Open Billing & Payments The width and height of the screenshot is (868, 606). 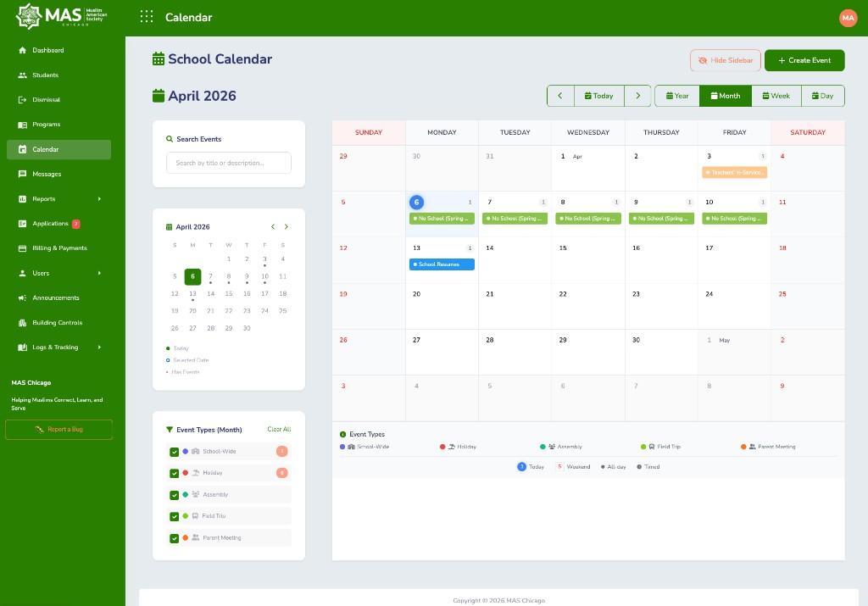pos(58,247)
